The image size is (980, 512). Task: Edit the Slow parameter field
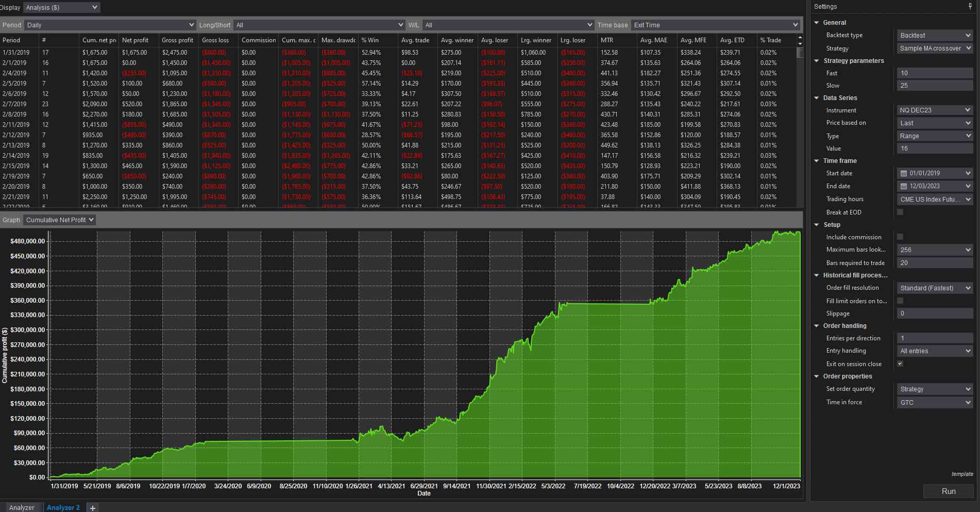pyautogui.click(x=935, y=86)
